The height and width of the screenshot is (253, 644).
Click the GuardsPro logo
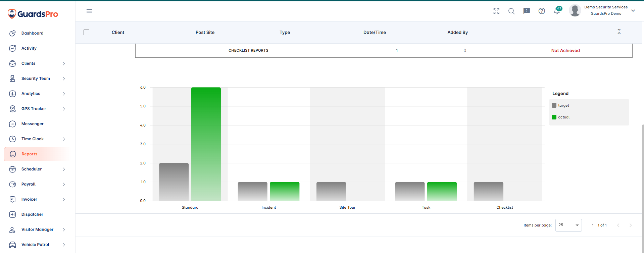(33, 14)
